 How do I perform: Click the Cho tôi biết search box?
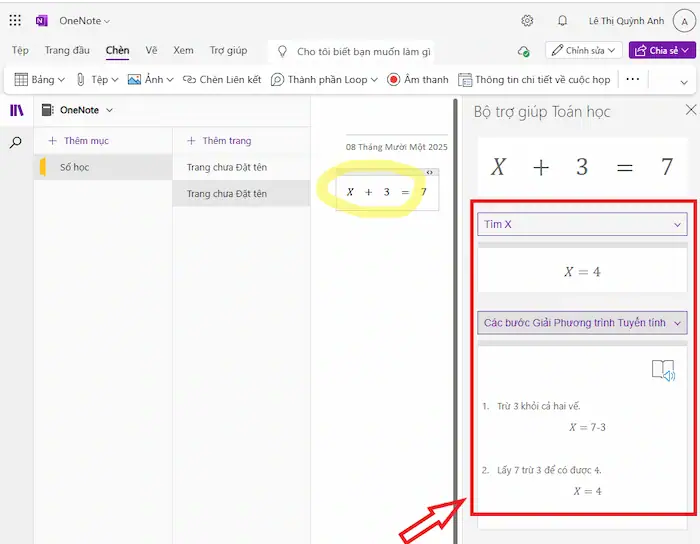point(364,51)
